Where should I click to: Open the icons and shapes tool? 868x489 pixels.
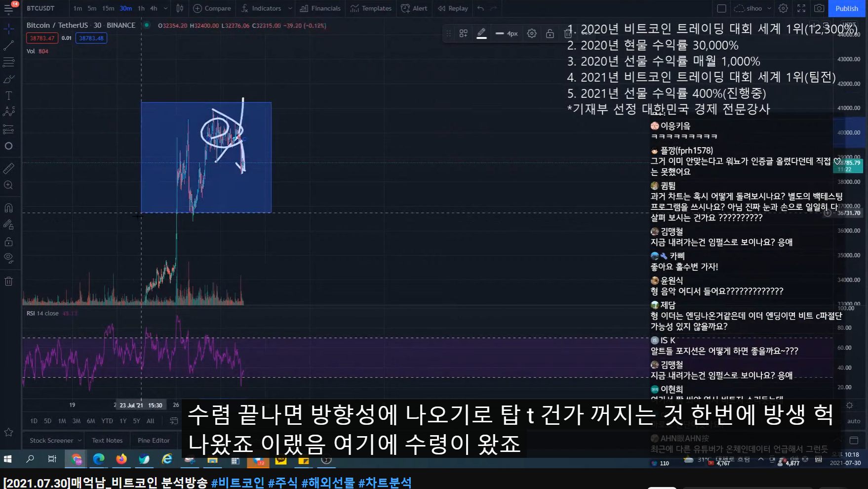tap(9, 146)
